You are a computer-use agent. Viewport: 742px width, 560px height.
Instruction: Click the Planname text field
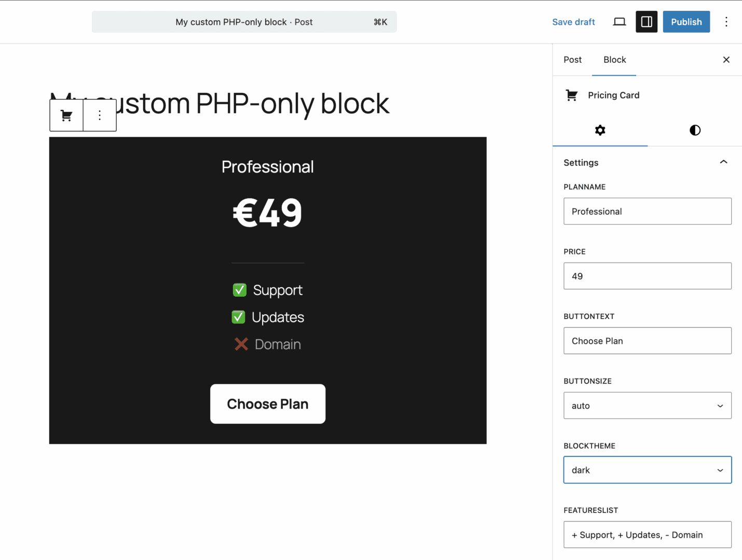pos(647,211)
